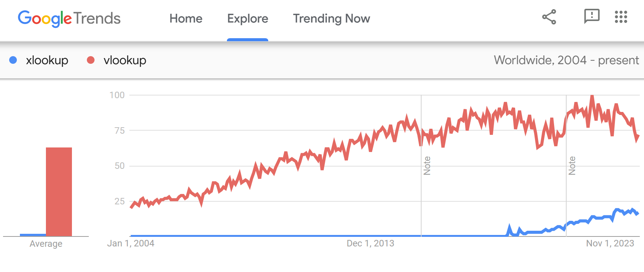Click the peak of the red vlookup line

(592, 96)
